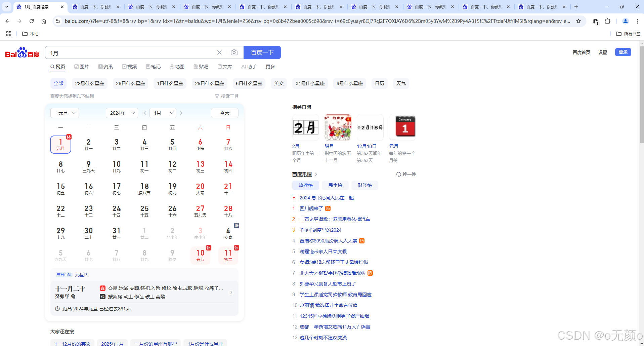Click the browser address bar URL

tap(317, 21)
